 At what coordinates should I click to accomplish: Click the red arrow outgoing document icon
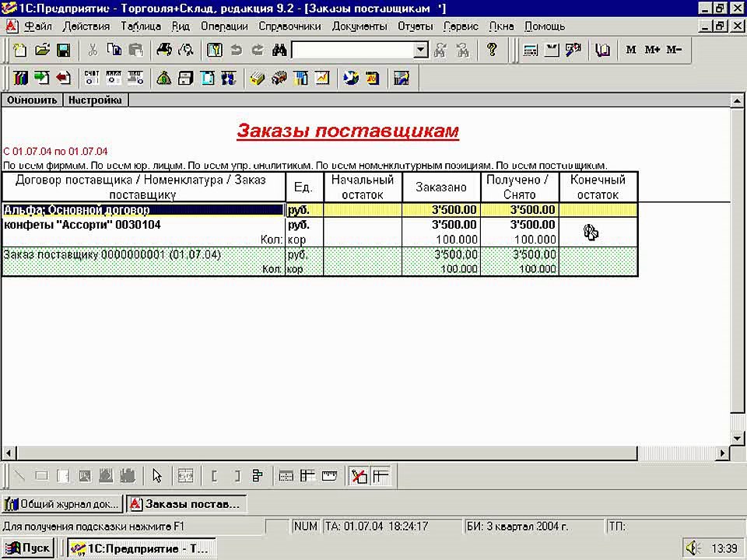point(63,78)
